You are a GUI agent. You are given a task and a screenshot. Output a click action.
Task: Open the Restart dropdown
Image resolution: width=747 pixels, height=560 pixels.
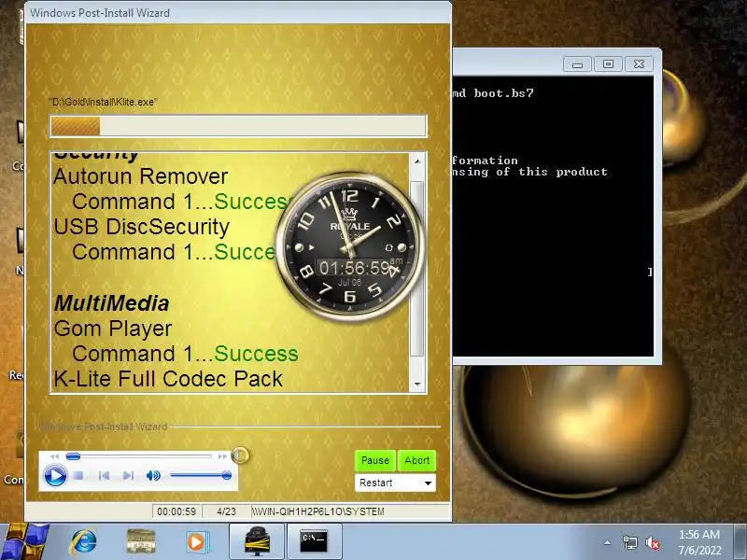click(x=395, y=483)
